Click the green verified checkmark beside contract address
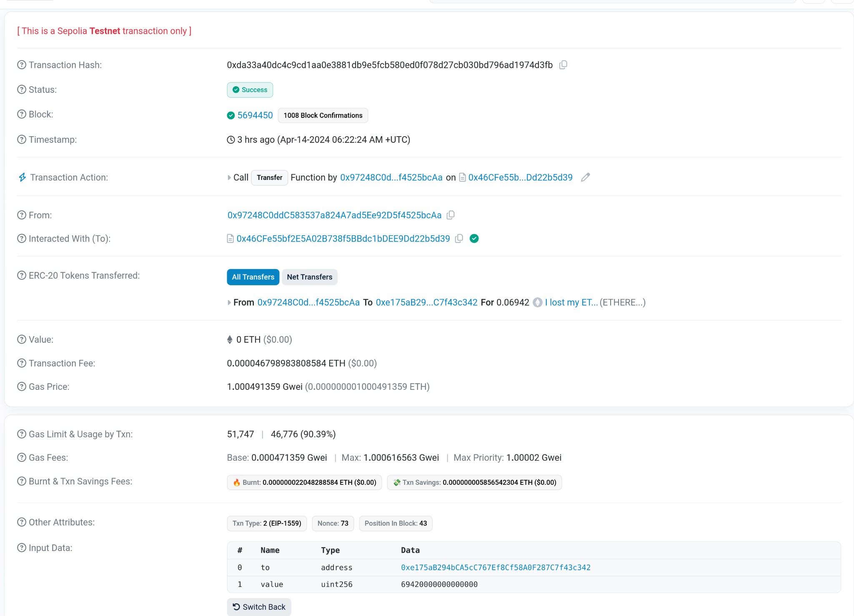Viewport: 854px width, 616px height. [x=474, y=239]
